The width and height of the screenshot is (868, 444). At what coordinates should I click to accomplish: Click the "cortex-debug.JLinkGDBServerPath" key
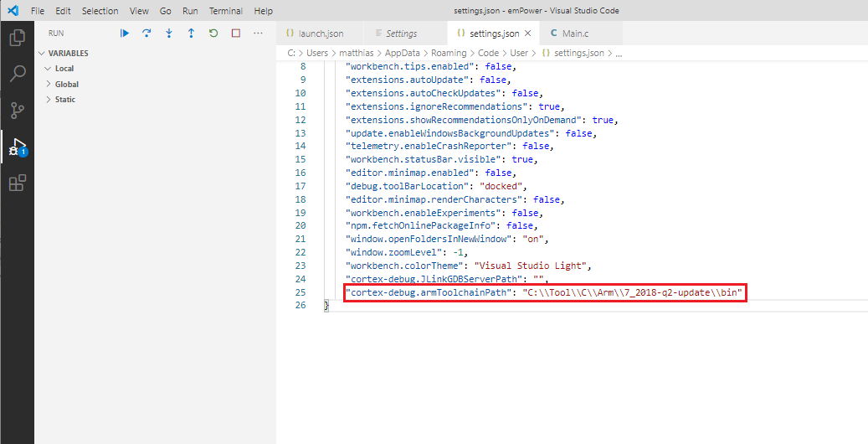pyautogui.click(x=434, y=279)
